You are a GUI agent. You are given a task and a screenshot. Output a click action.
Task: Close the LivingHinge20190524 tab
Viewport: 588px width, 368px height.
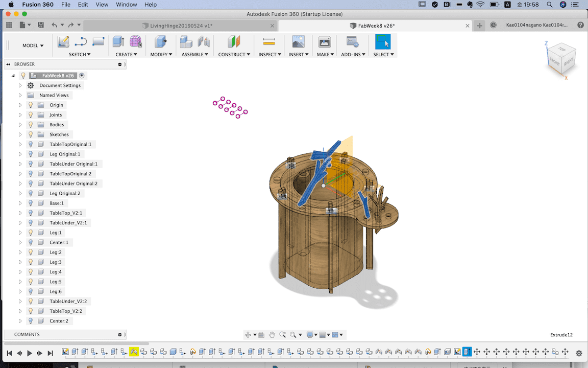coord(272,26)
